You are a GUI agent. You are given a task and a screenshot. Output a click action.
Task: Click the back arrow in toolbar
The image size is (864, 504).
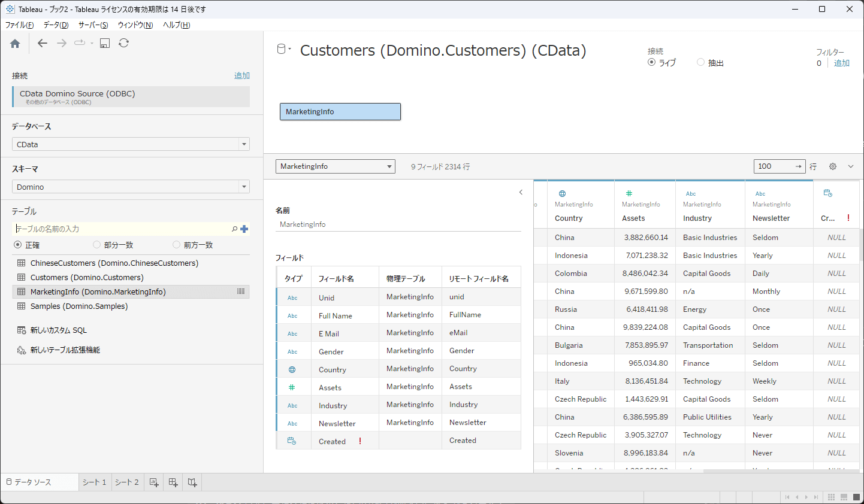(x=42, y=43)
